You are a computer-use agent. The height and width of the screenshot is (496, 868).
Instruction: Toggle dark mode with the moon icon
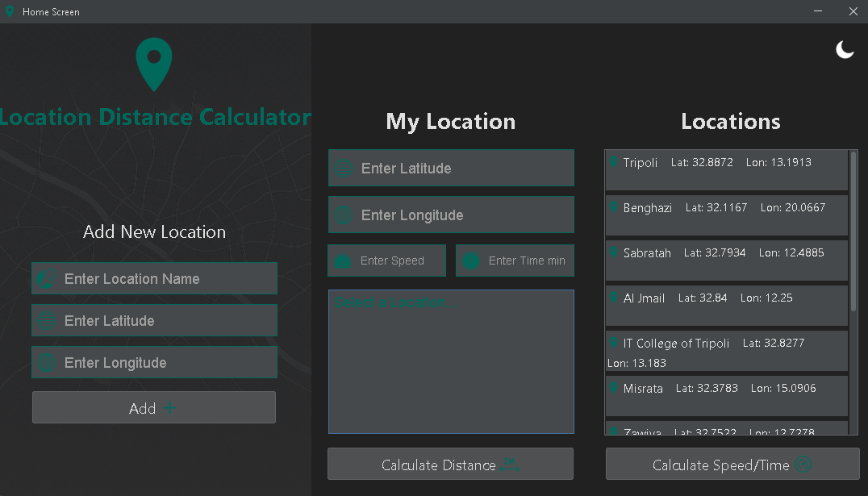pos(845,50)
